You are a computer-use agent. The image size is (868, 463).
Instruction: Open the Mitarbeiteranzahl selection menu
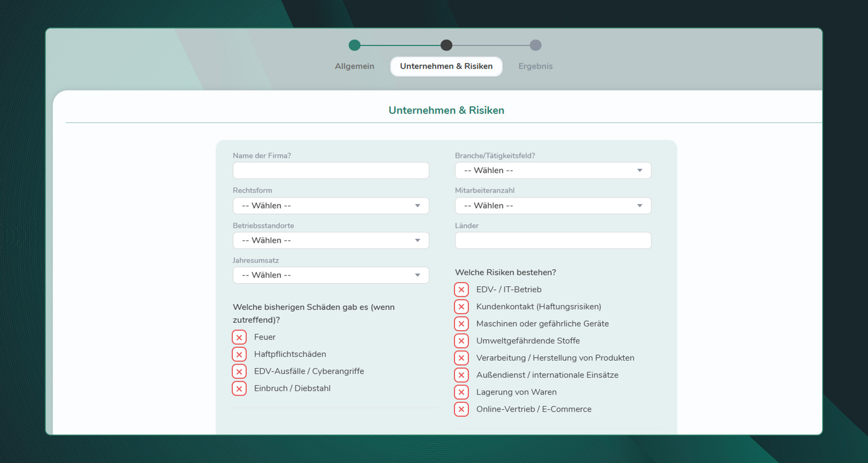tap(553, 205)
